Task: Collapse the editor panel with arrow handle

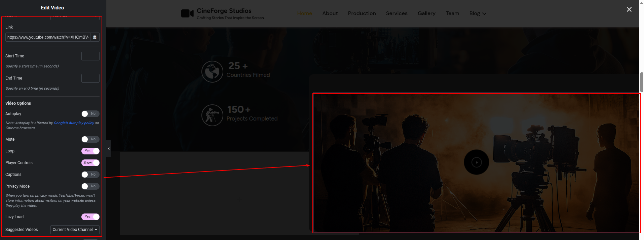Action: click(109, 148)
